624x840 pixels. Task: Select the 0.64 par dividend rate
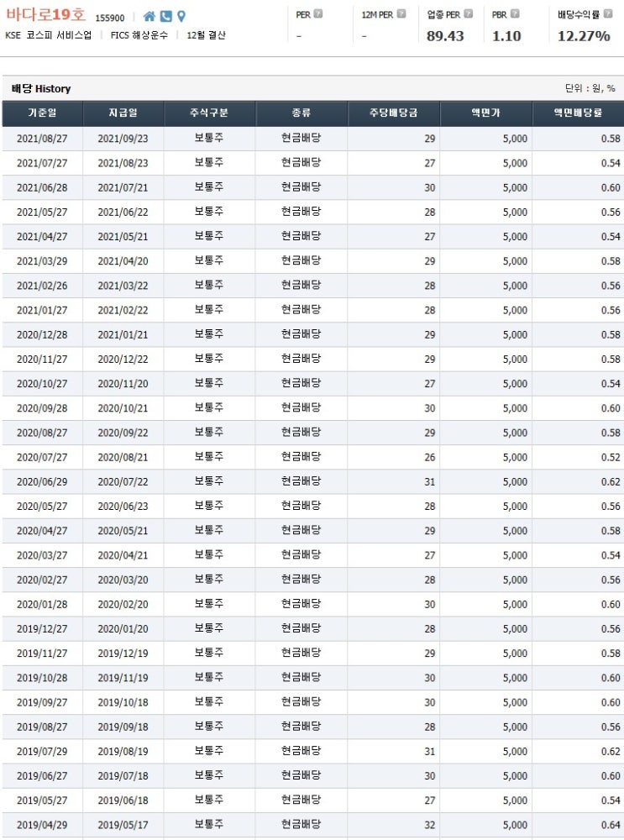point(611,825)
